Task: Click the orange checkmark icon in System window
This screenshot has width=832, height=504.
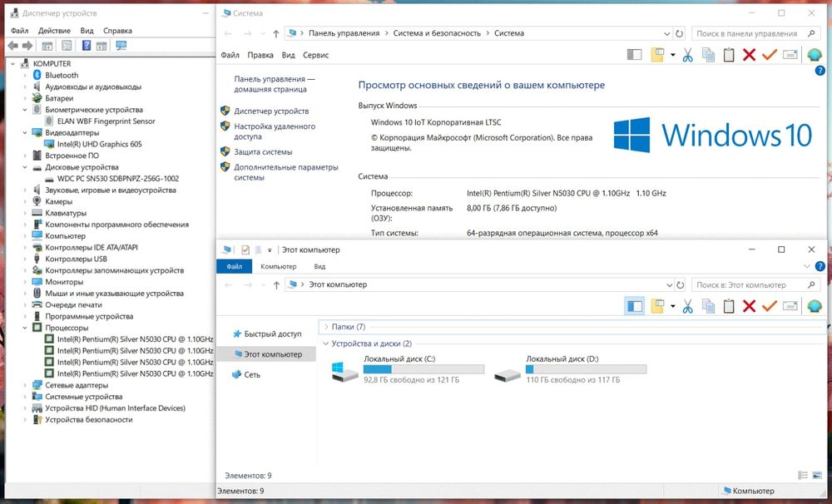Action: pyautogui.click(x=770, y=55)
